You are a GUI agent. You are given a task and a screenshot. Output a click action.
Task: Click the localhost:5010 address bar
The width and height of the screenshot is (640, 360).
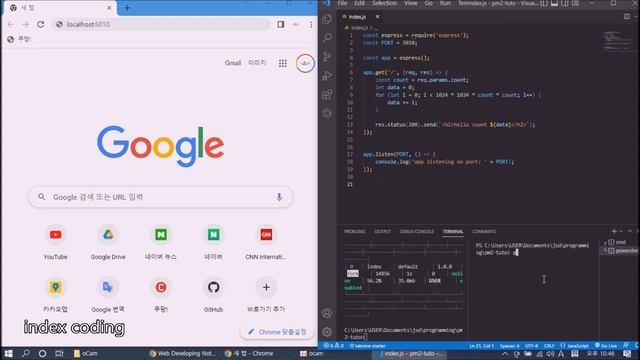coord(162,24)
